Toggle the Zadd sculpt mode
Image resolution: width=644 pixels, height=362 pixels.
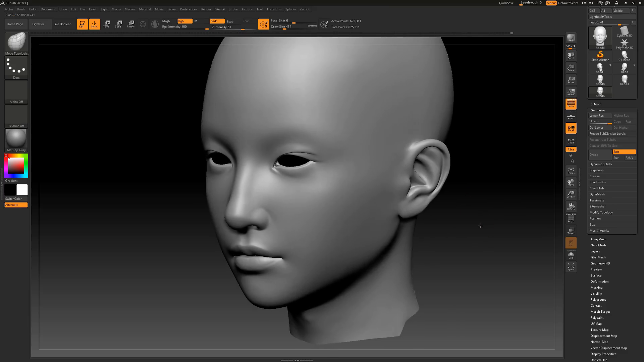(x=217, y=21)
